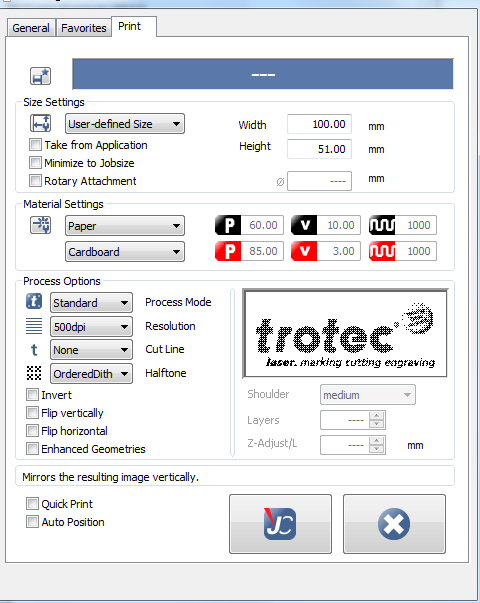Click the Z-Adjust/L value field
This screenshot has height=603, width=480.
pos(345,445)
